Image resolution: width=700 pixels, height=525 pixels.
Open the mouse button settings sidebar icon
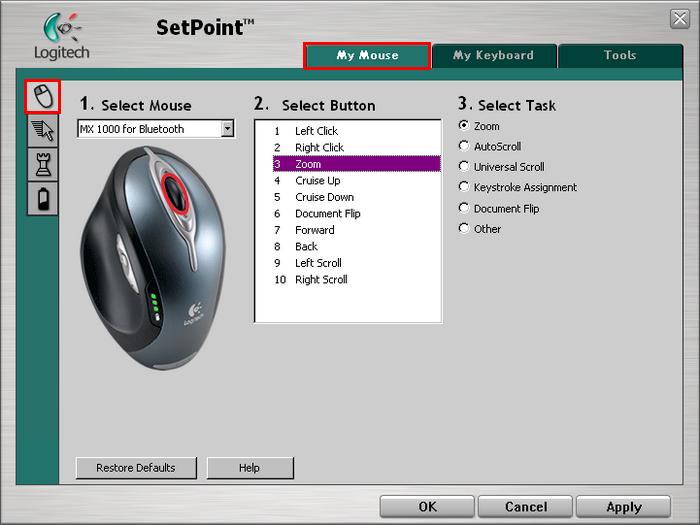coord(43,96)
